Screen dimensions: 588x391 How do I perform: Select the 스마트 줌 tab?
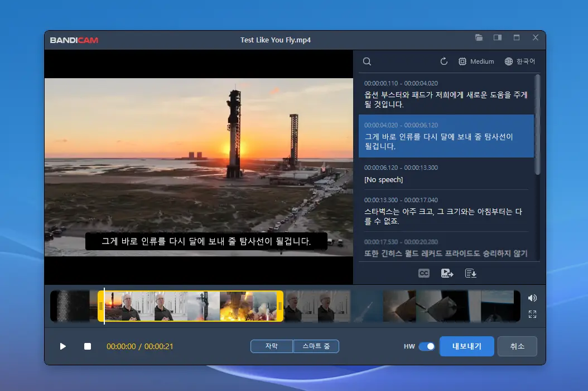tap(316, 346)
